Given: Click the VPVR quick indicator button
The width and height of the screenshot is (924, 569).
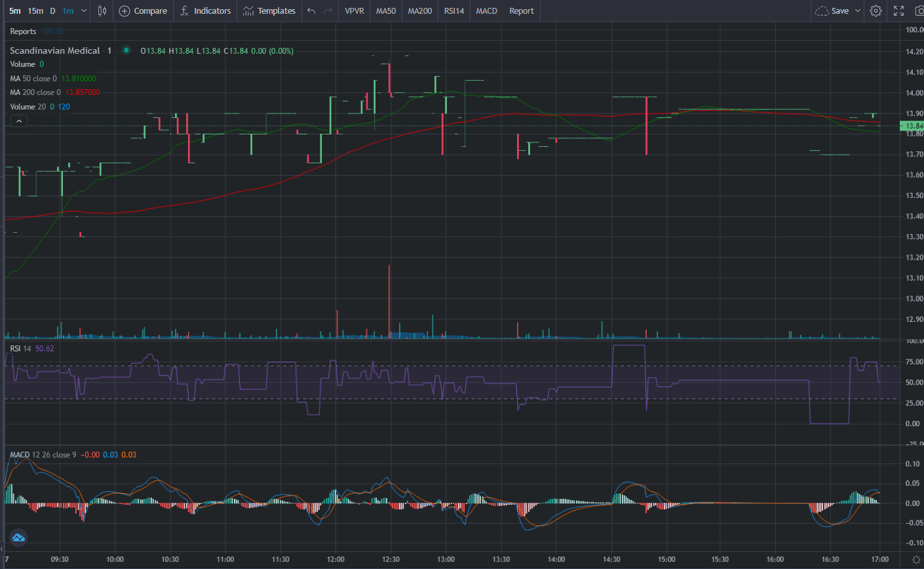Looking at the screenshot, I should [355, 10].
